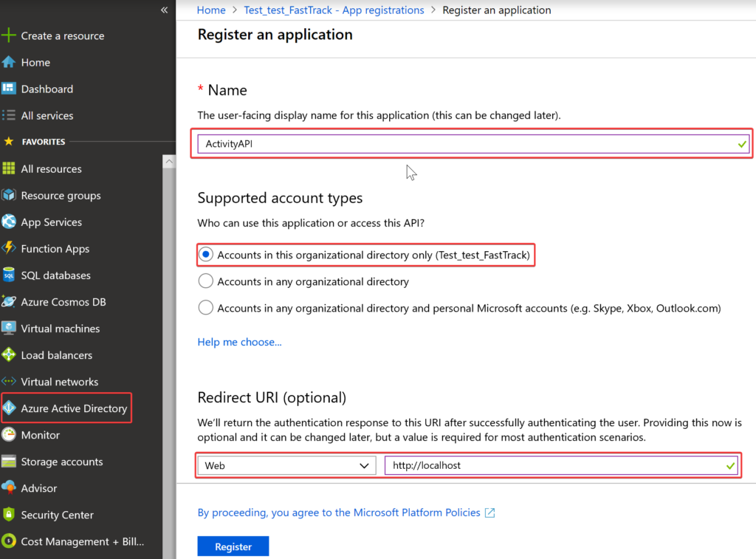Select accounts including personal Microsoft accounts
This screenshot has width=756, height=559.
(205, 308)
